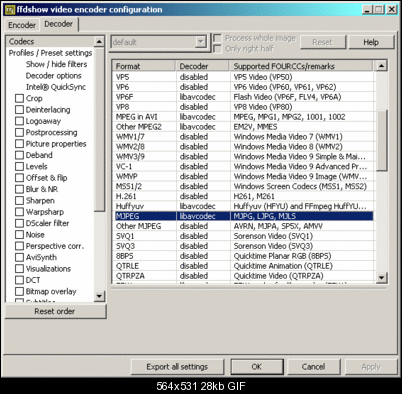Toggle the Visualizations checkbox
The height and width of the screenshot is (394, 402).
[x=20, y=269]
